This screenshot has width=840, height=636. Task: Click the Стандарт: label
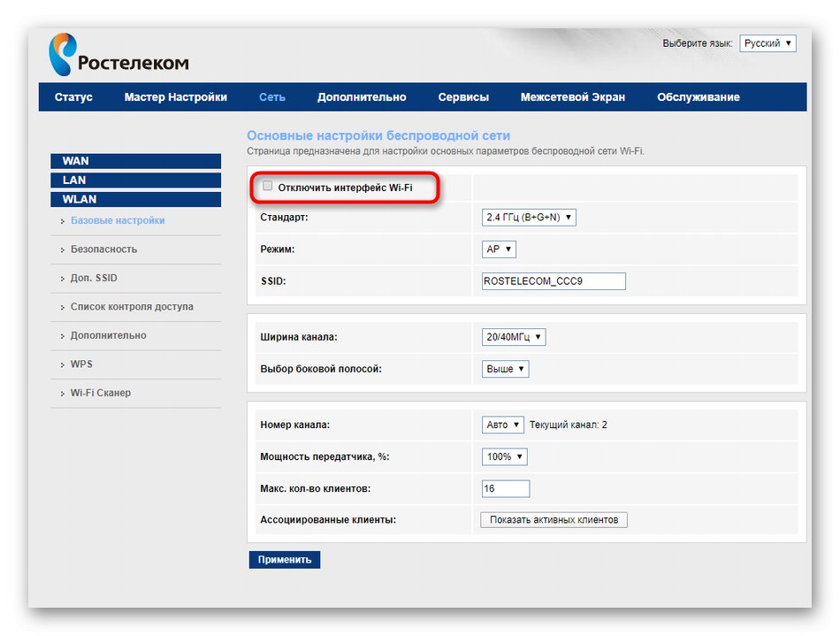284,218
